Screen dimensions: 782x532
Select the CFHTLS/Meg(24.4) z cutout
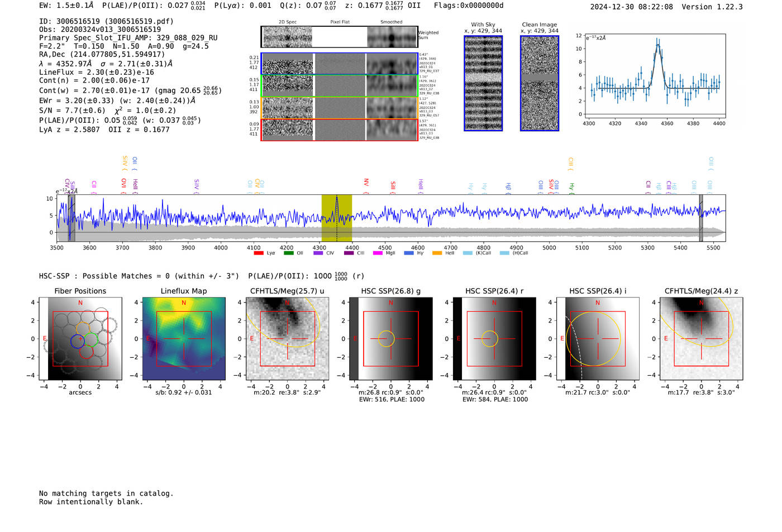click(x=702, y=338)
